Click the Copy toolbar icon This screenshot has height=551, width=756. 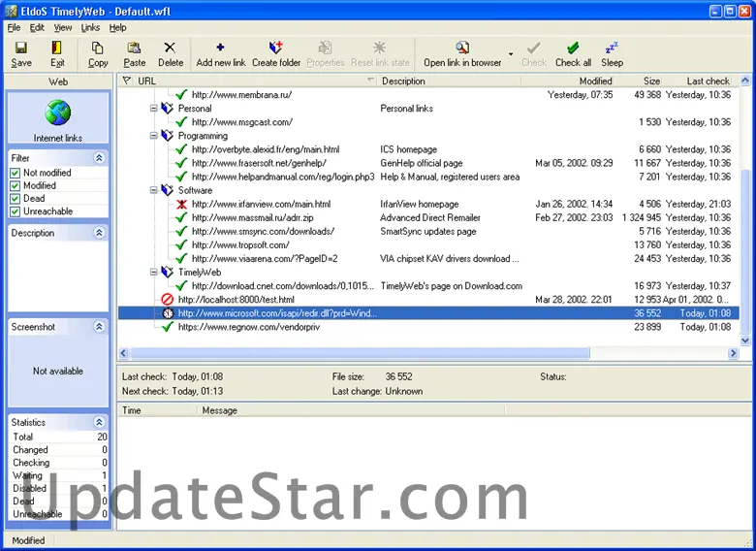(98, 48)
